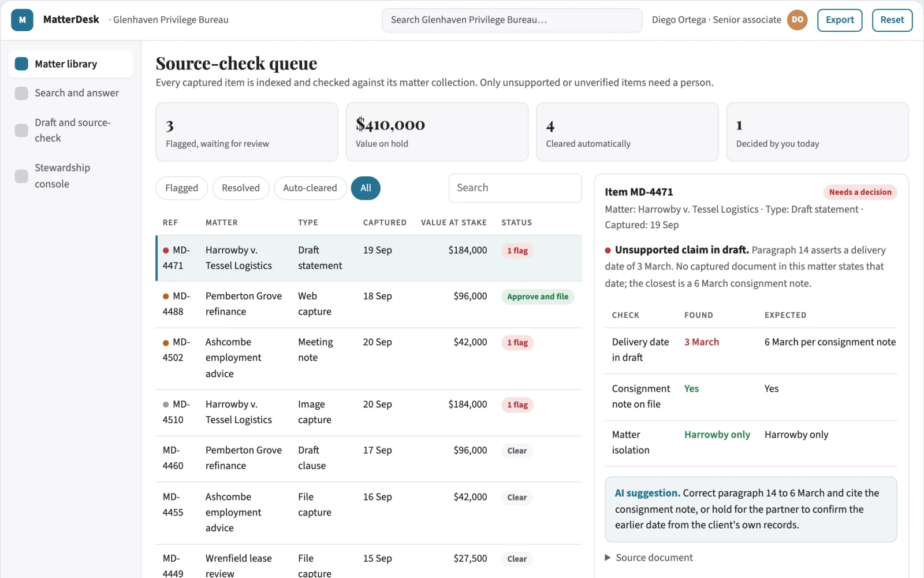Click the green Harrowby only found value
This screenshot has height=578, width=924.
pyautogui.click(x=717, y=435)
